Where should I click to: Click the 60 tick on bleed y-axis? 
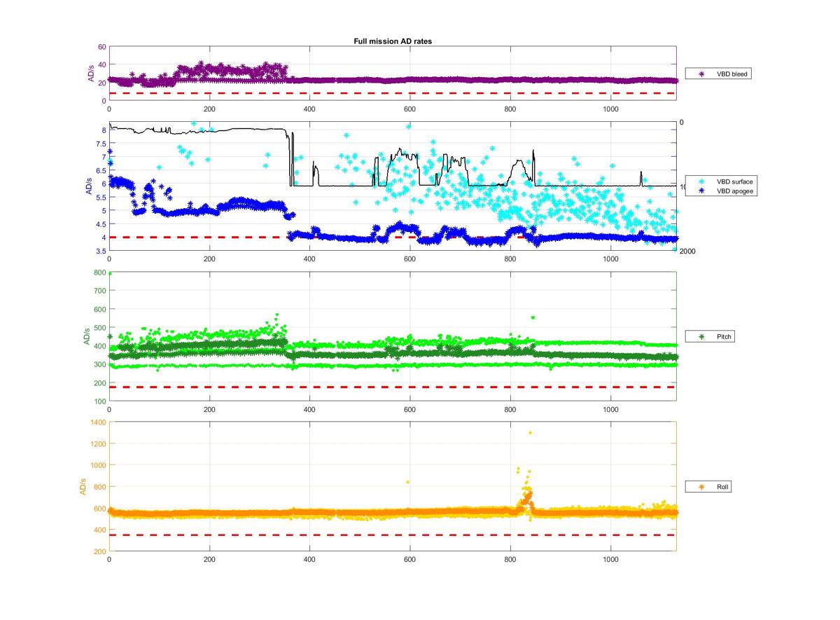click(x=101, y=47)
